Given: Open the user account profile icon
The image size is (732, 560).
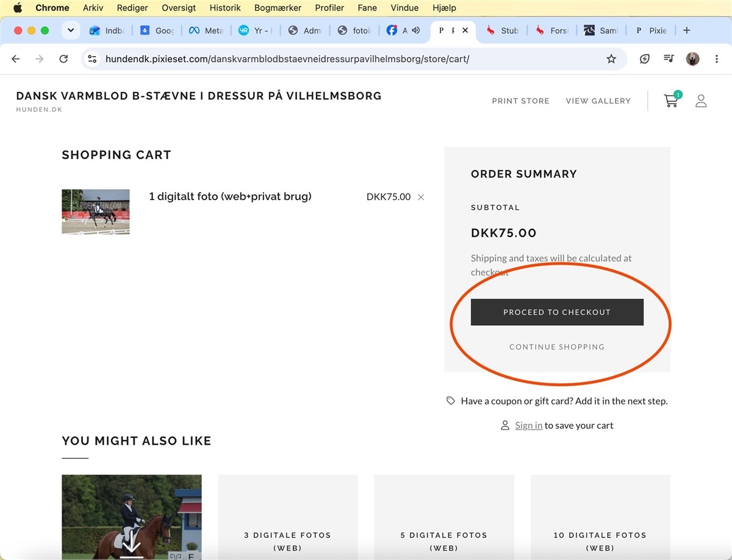Looking at the screenshot, I should 701,101.
